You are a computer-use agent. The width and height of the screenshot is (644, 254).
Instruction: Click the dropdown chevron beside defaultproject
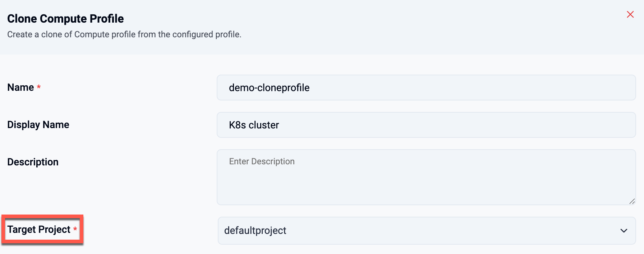(624, 231)
